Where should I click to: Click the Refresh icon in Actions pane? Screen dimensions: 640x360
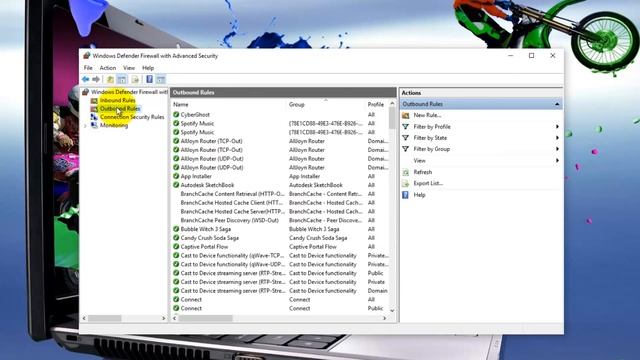(405, 172)
